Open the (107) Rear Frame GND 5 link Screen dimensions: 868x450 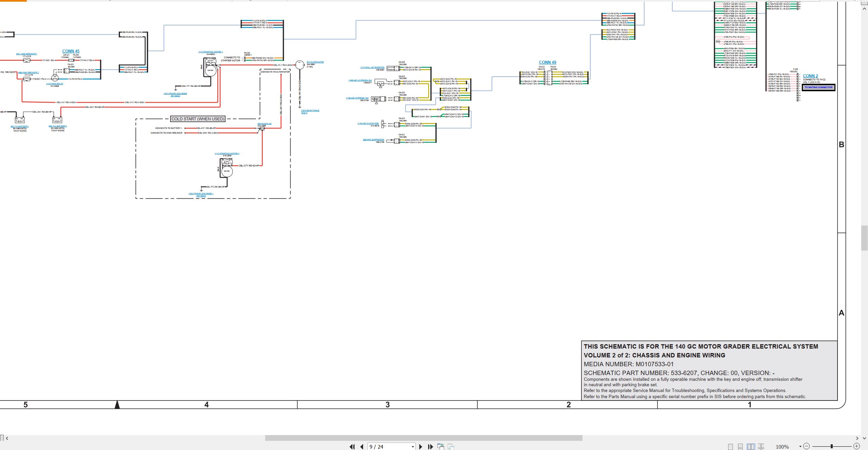pos(310,112)
